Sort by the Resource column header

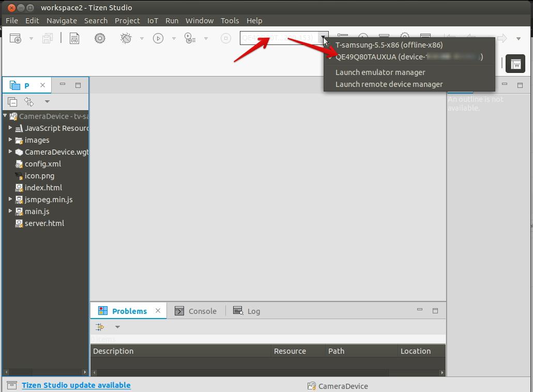298,351
